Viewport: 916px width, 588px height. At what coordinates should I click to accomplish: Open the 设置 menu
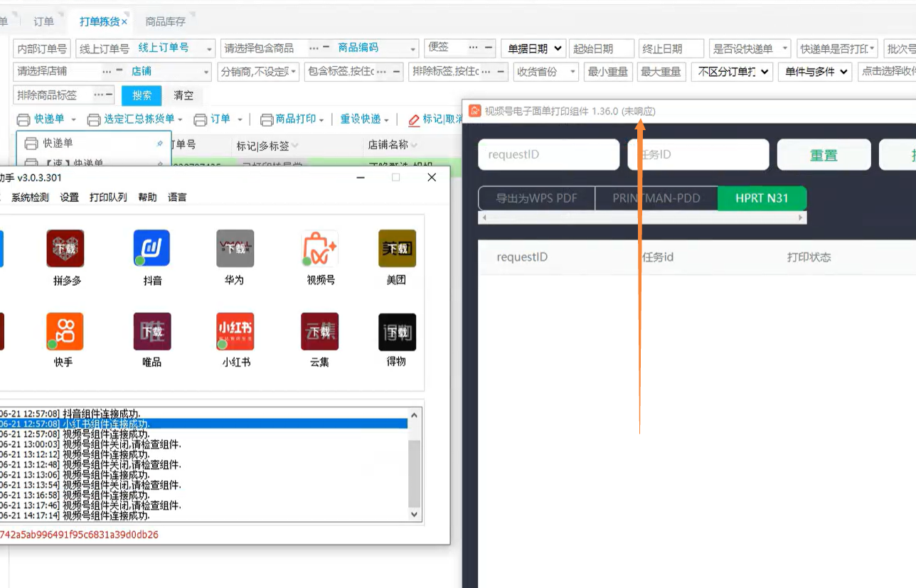click(x=70, y=198)
